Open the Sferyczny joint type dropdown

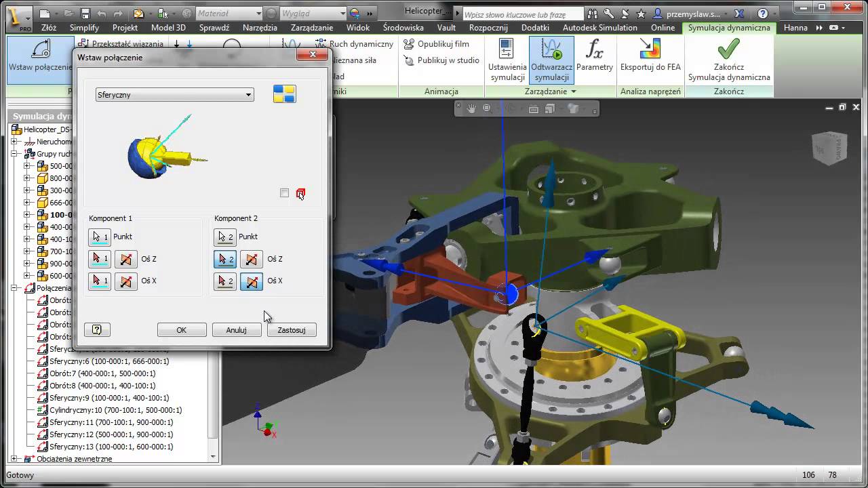coord(175,95)
